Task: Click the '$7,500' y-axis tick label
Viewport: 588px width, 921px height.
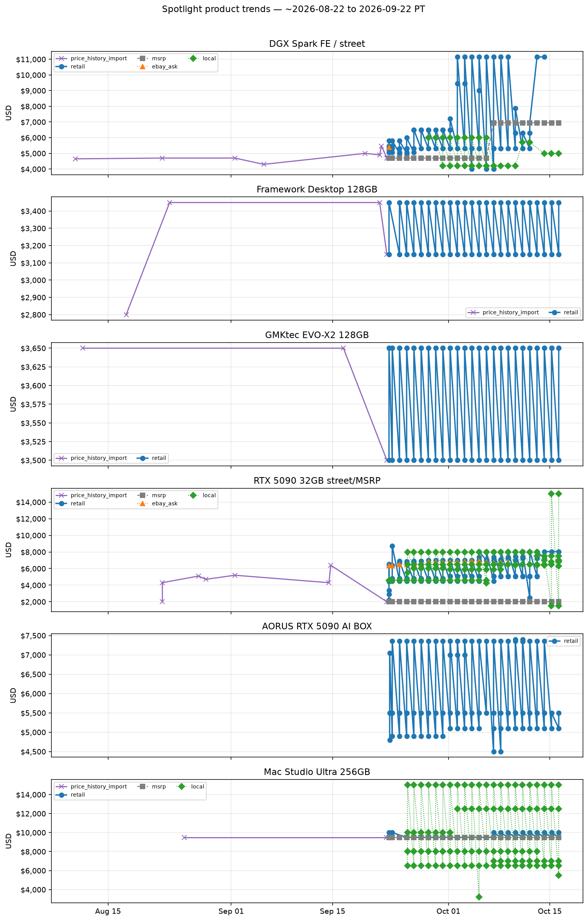Action: (33, 636)
